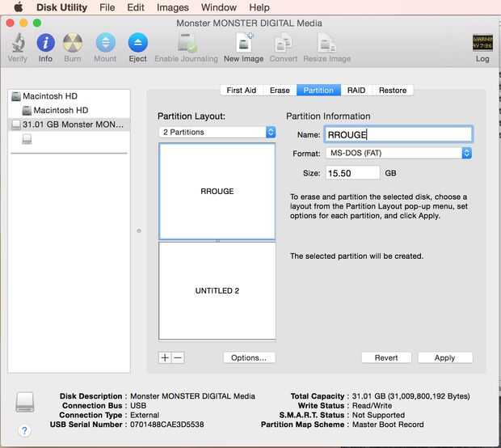Click the Not Supported S.M.A.R.T. value

(x=378, y=415)
